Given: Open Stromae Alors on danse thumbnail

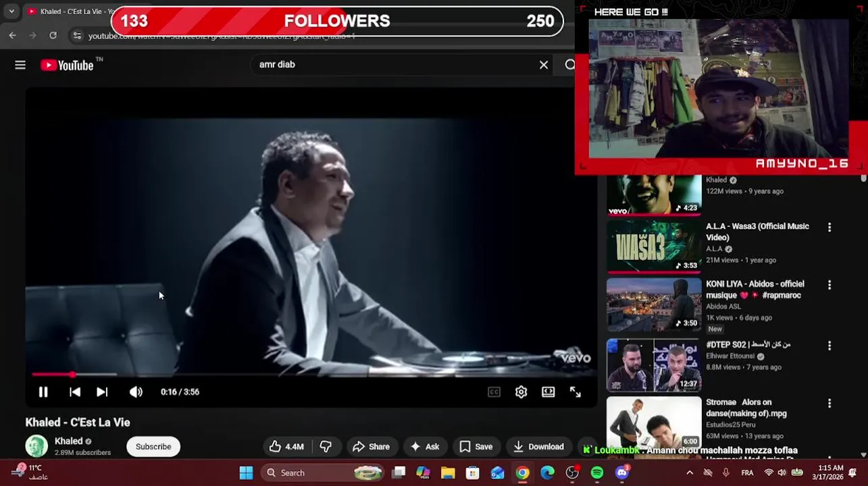Looking at the screenshot, I should [654, 422].
